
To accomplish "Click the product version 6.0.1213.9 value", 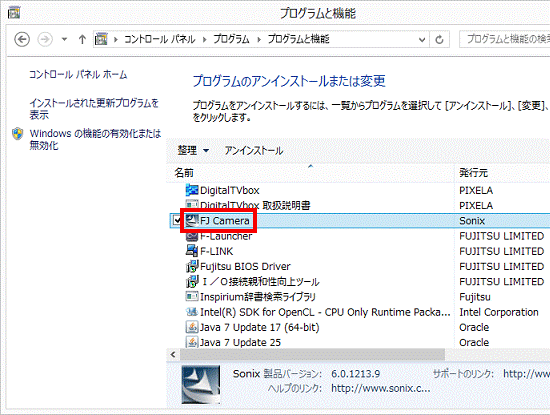I will pyautogui.click(x=356, y=374).
